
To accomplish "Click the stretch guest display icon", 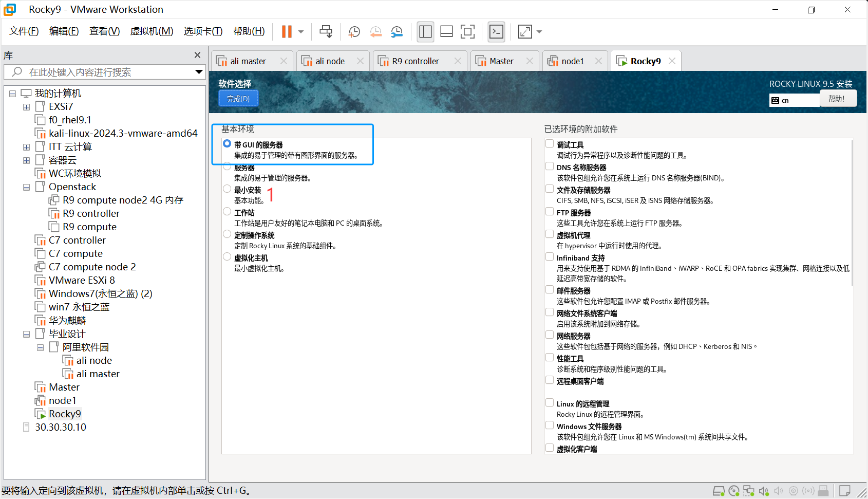I will click(525, 31).
